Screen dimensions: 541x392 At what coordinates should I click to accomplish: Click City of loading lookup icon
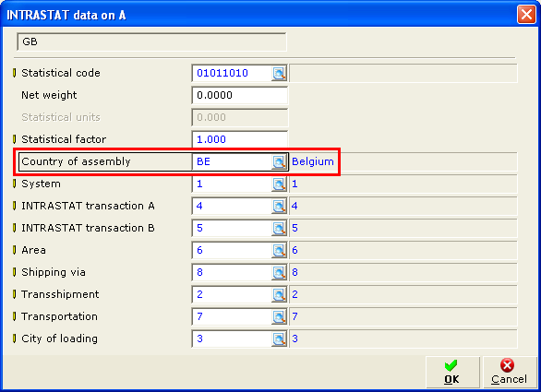(279, 339)
